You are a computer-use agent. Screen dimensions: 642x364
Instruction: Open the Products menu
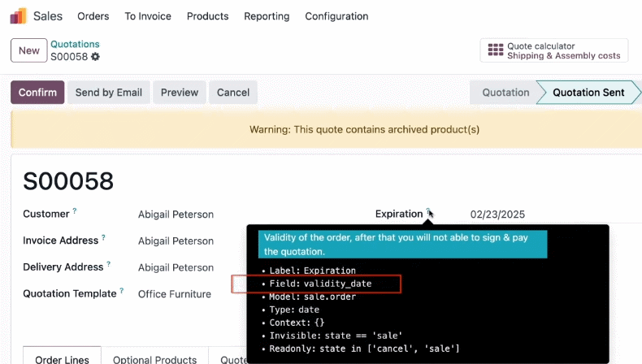point(207,16)
